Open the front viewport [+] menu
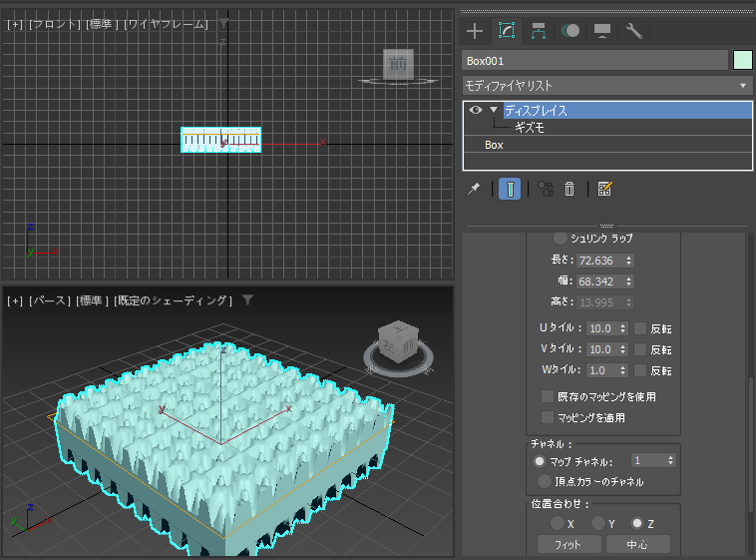Image resolution: width=756 pixels, height=560 pixels. [15, 24]
